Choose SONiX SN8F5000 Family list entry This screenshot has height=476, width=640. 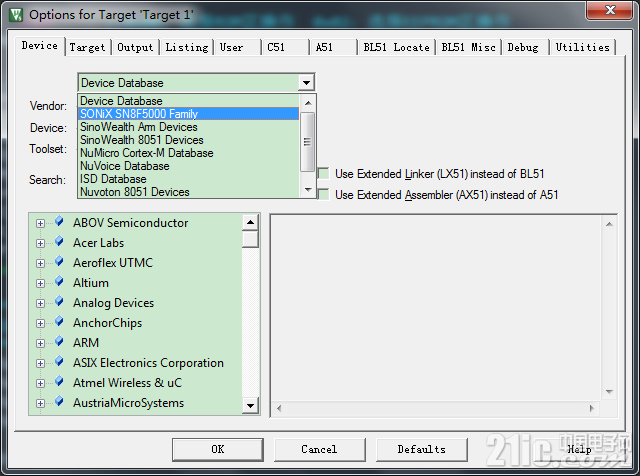coord(189,114)
